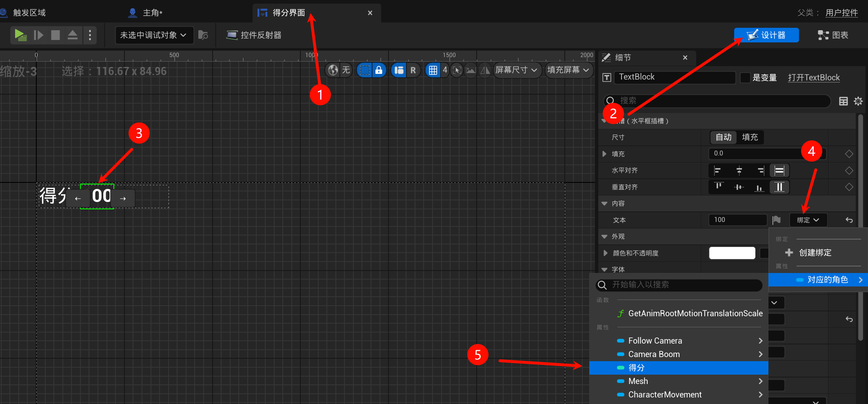The image size is (868, 404).
Task: Reset text value with arrow icon
Action: tap(849, 220)
